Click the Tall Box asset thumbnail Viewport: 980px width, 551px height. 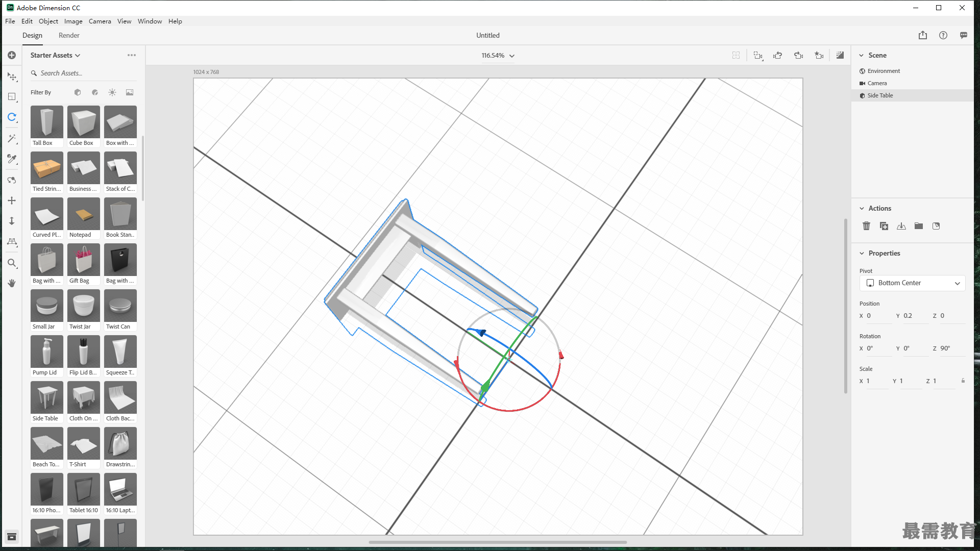[x=47, y=122]
